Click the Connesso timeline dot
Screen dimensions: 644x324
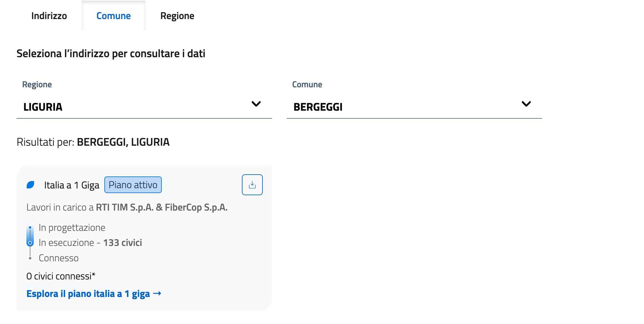[x=30, y=258]
